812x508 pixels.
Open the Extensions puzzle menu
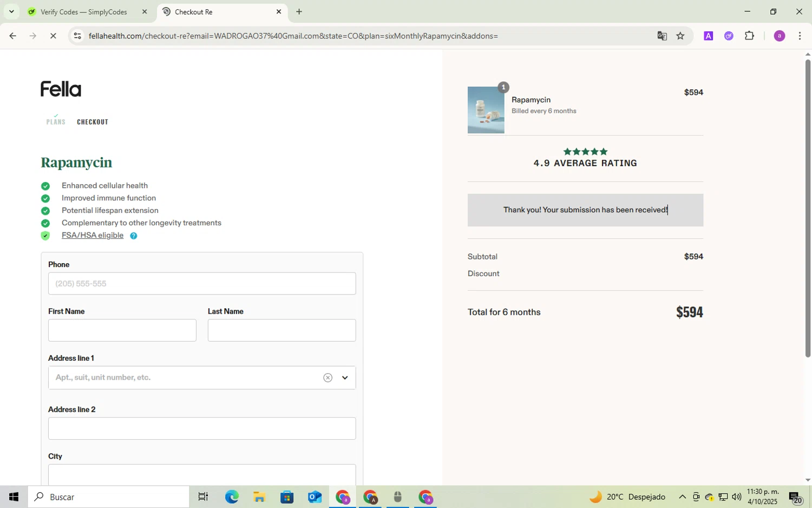point(749,36)
